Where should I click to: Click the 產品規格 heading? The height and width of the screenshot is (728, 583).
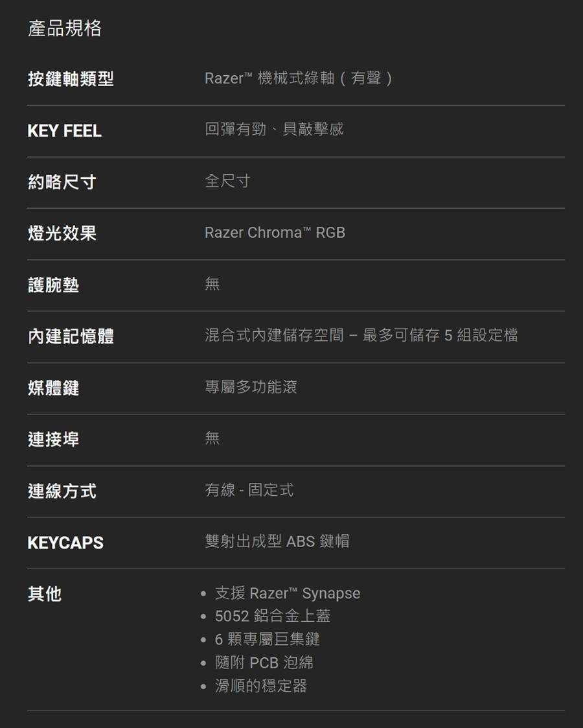[x=65, y=29]
